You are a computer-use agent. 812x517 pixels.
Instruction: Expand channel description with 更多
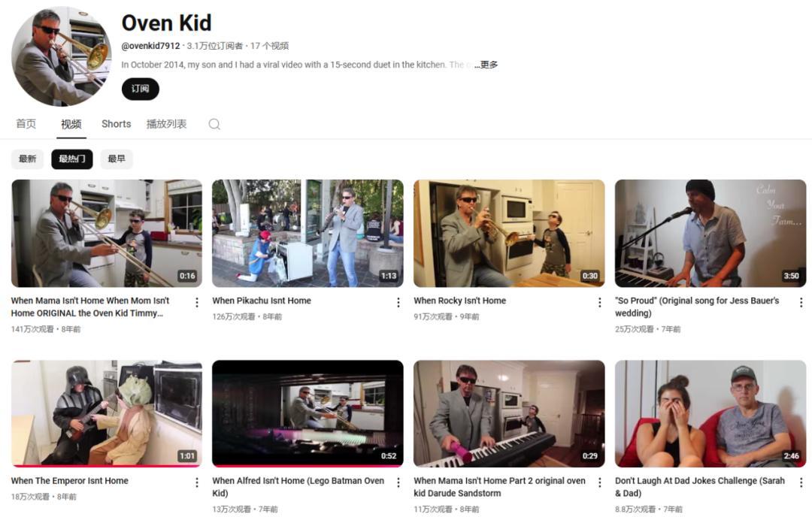489,65
